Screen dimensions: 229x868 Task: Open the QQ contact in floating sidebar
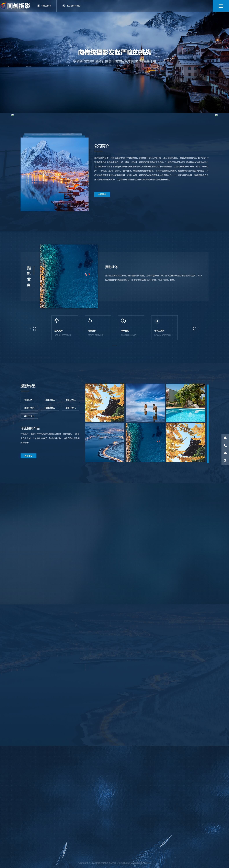coord(225,438)
